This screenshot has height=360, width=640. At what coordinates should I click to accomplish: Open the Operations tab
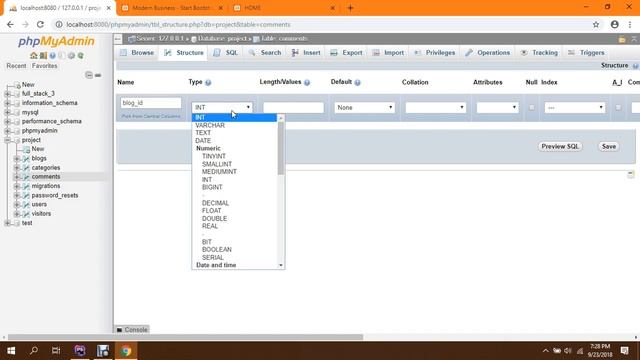tap(488, 53)
